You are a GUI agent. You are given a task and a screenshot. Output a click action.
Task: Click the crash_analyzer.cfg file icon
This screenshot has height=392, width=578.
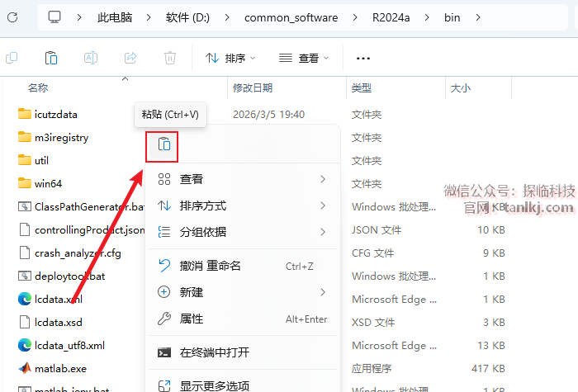[25, 253]
